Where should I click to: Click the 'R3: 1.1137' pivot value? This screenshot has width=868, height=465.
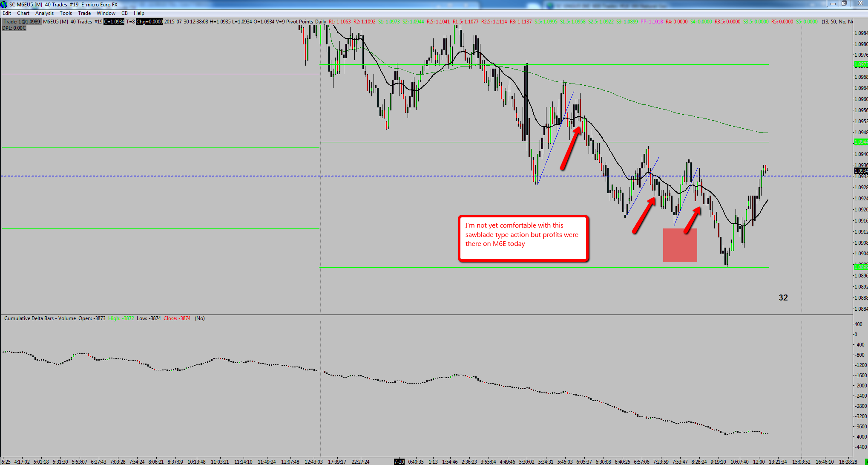[x=520, y=22]
